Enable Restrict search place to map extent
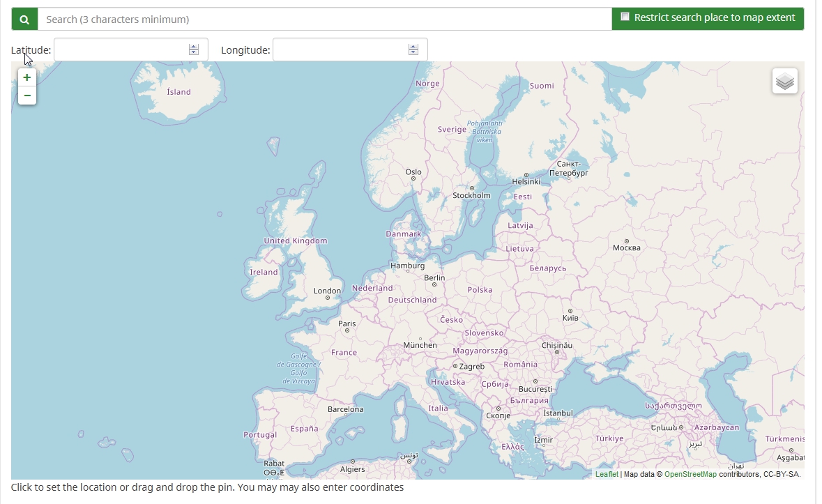 [625, 17]
